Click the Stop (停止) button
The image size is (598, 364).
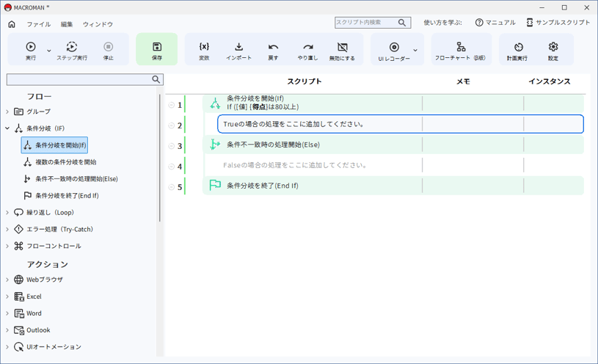(109, 51)
